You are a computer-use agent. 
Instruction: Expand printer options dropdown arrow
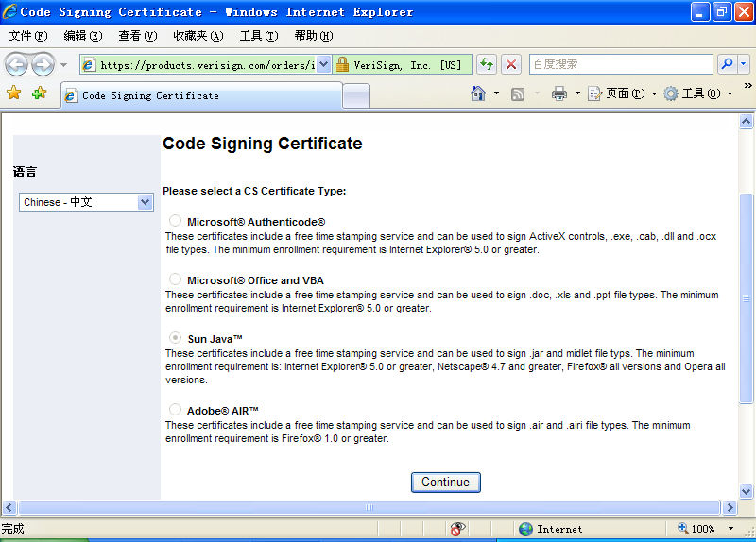577,93
